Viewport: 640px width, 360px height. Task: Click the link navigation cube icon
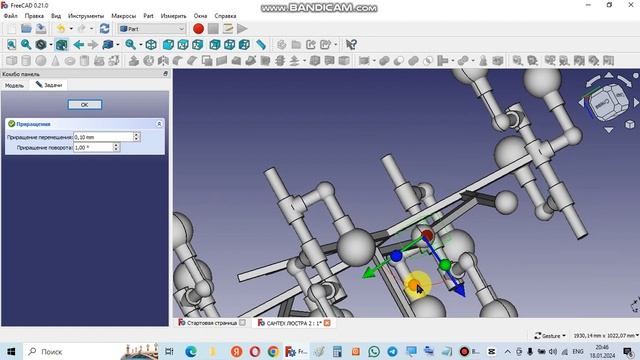coord(108,44)
